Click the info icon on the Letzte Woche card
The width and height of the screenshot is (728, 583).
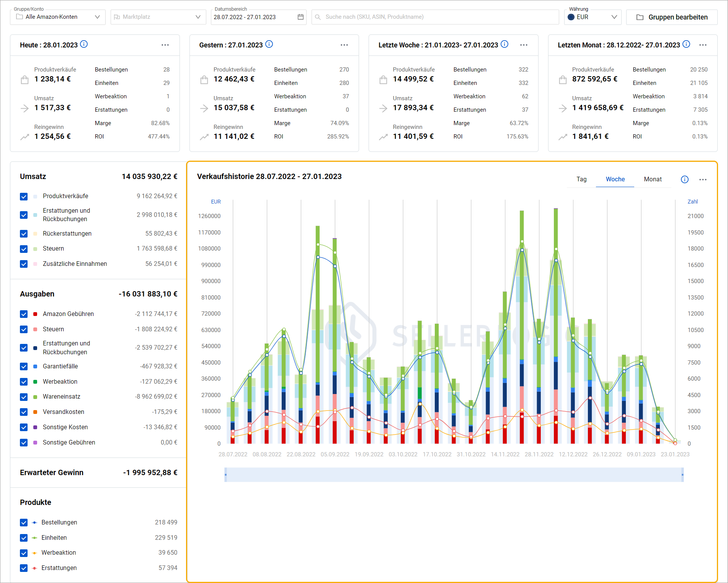(504, 44)
